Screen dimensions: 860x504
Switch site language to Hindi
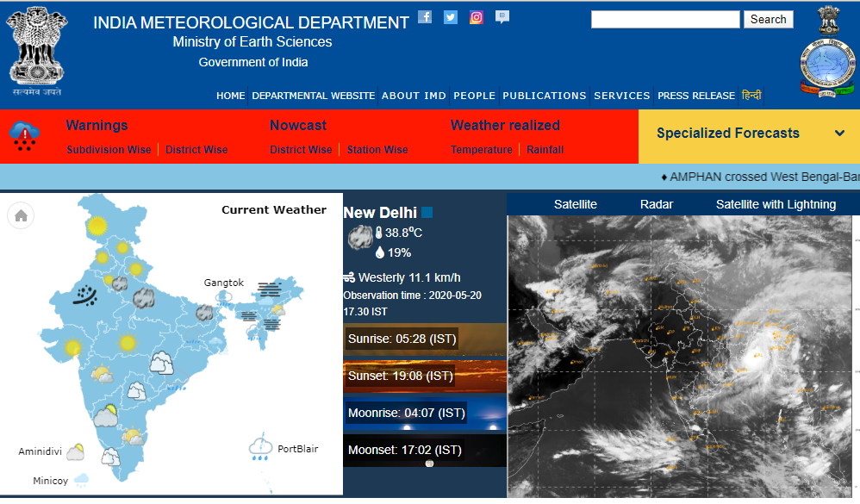[751, 95]
